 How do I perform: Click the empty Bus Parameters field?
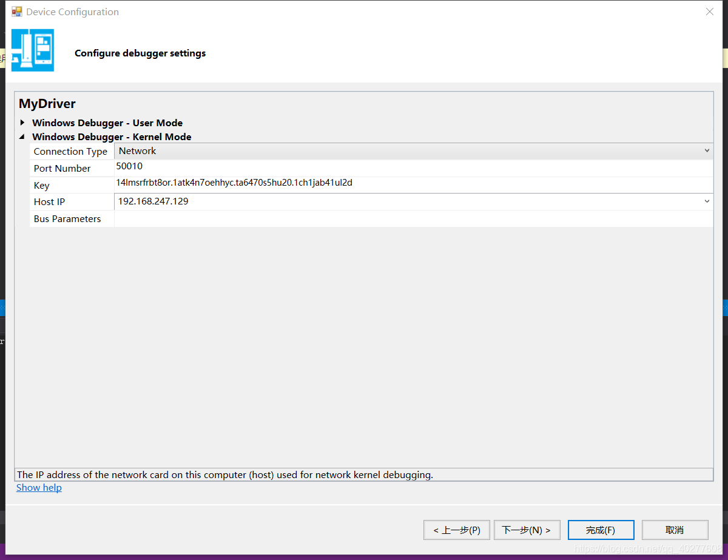(414, 218)
